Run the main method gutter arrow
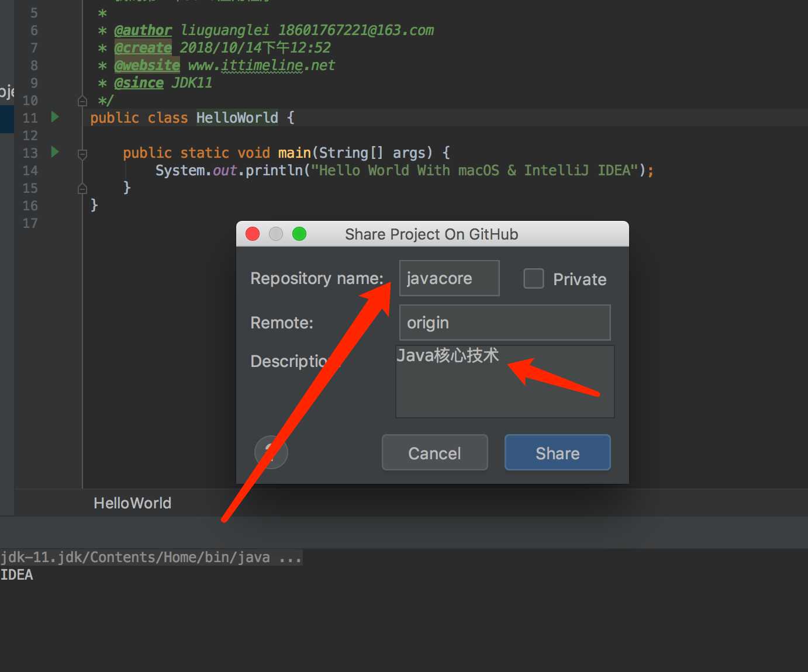This screenshot has height=672, width=808. pyautogui.click(x=55, y=152)
